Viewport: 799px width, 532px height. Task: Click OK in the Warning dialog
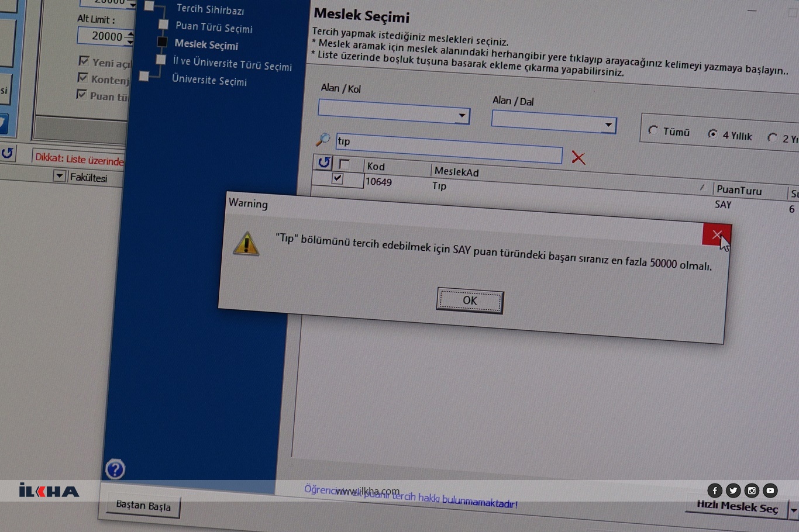(470, 300)
